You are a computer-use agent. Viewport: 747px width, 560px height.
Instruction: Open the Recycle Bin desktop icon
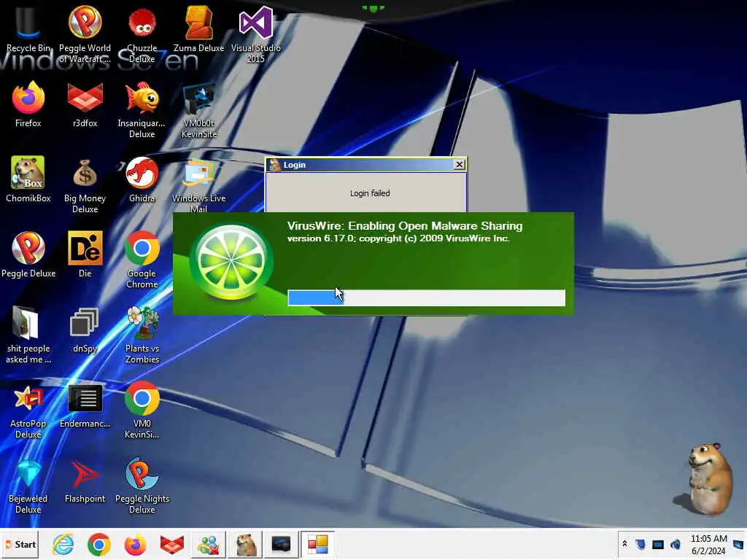coord(28,29)
